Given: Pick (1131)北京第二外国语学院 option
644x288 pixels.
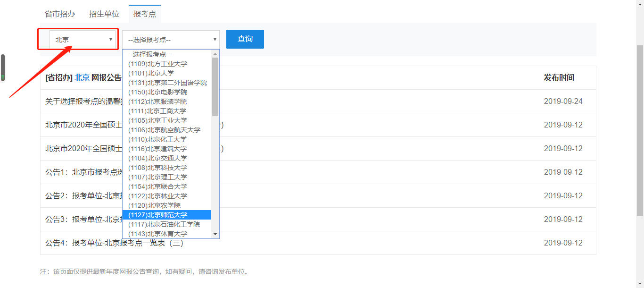Looking at the screenshot, I should (x=167, y=83).
